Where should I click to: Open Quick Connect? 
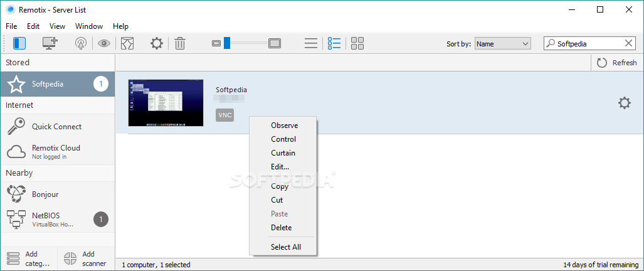(58, 127)
